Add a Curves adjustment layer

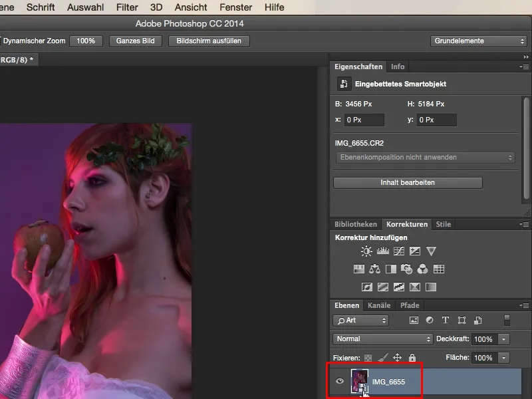pos(398,251)
